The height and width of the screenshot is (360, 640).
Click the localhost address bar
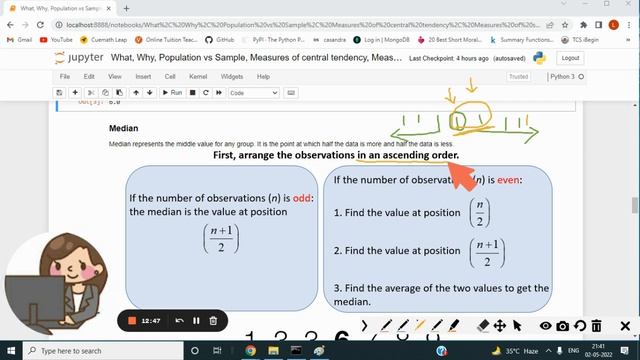(x=302, y=25)
